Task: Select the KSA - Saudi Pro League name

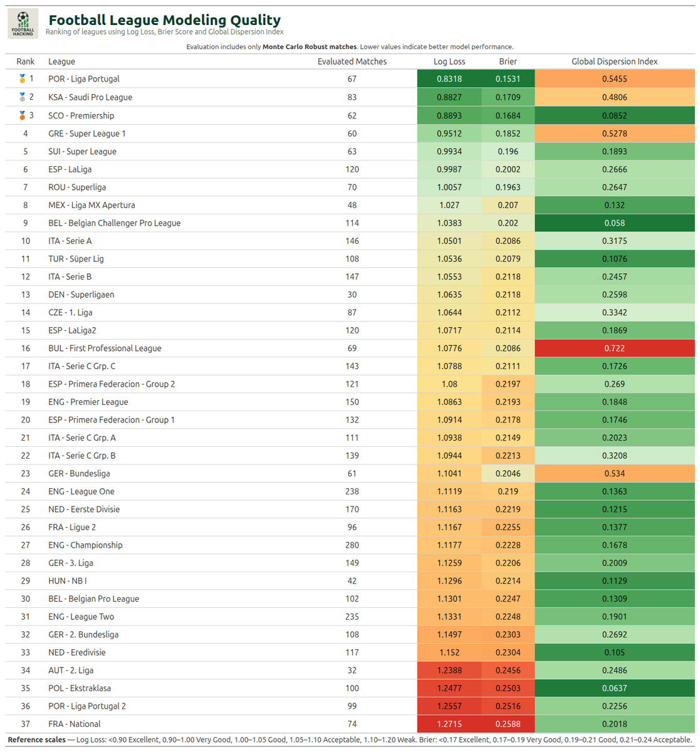Action: (90, 97)
